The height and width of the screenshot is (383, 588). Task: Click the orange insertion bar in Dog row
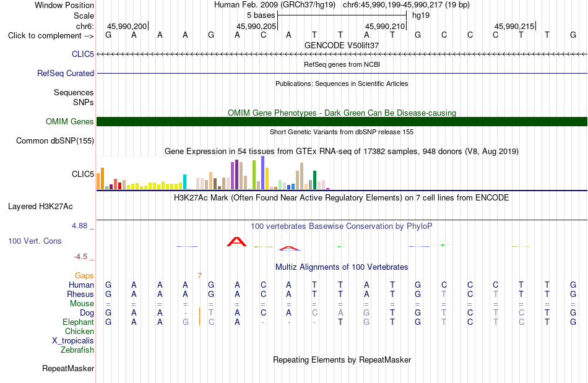tap(199, 312)
